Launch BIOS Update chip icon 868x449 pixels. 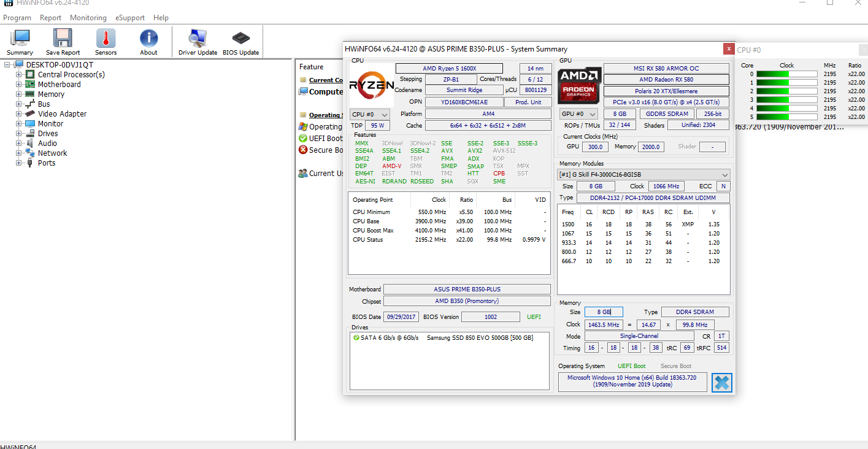click(240, 39)
